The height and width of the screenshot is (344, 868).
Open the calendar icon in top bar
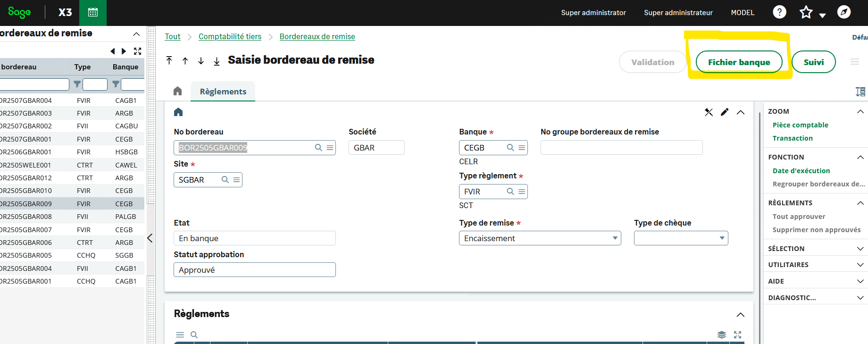pos(93,13)
